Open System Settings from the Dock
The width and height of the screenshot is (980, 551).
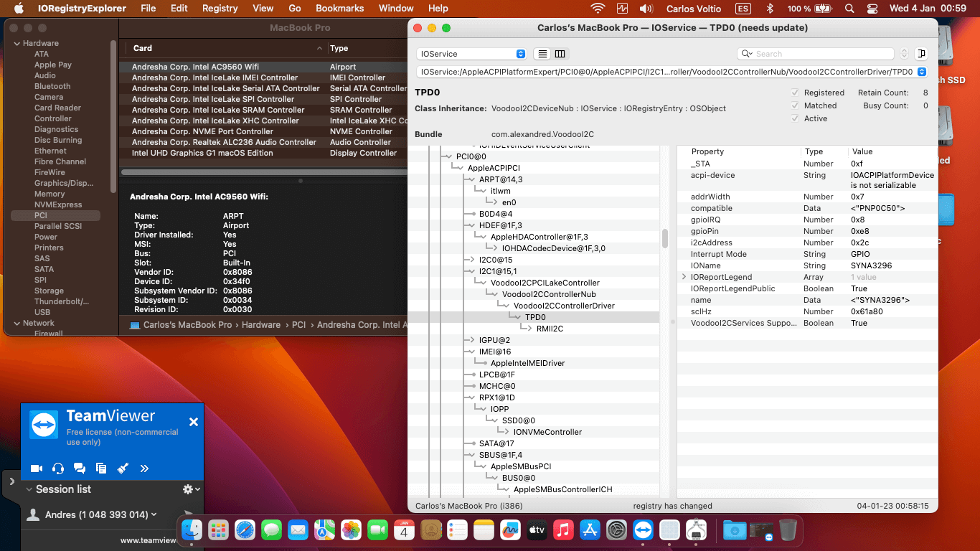coord(616,530)
